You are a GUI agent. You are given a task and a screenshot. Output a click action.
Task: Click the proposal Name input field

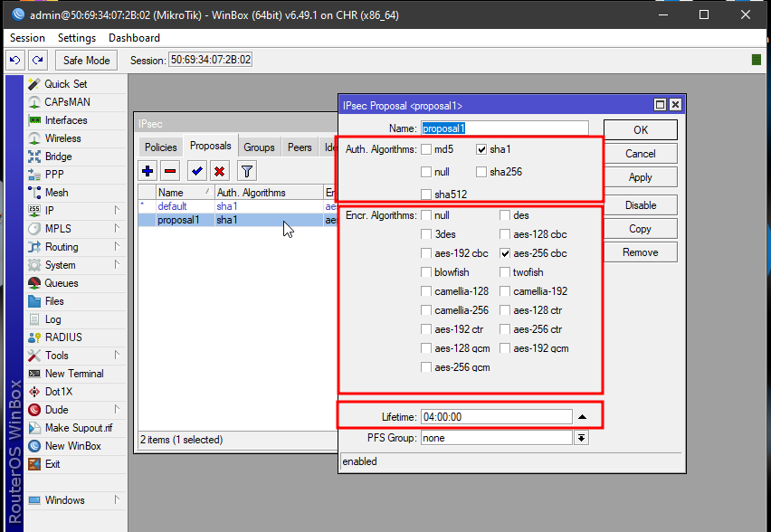click(504, 129)
